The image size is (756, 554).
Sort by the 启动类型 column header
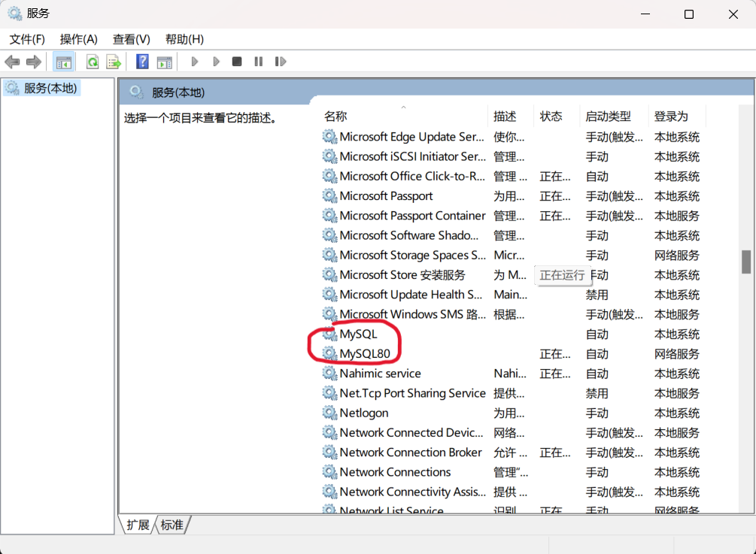(x=614, y=116)
